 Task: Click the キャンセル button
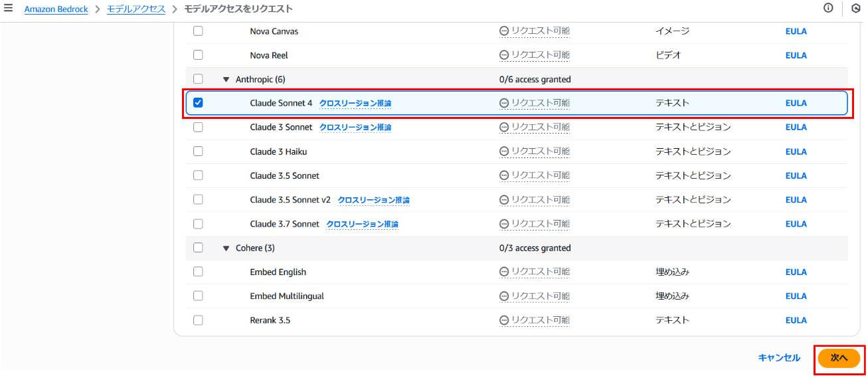tap(779, 357)
